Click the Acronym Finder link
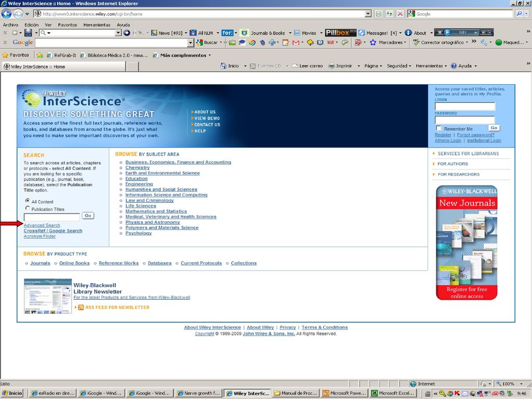This screenshot has height=399, width=532. click(39, 236)
